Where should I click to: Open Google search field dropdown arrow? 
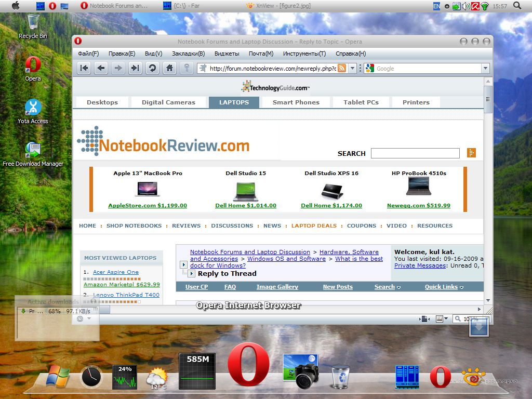click(x=486, y=68)
